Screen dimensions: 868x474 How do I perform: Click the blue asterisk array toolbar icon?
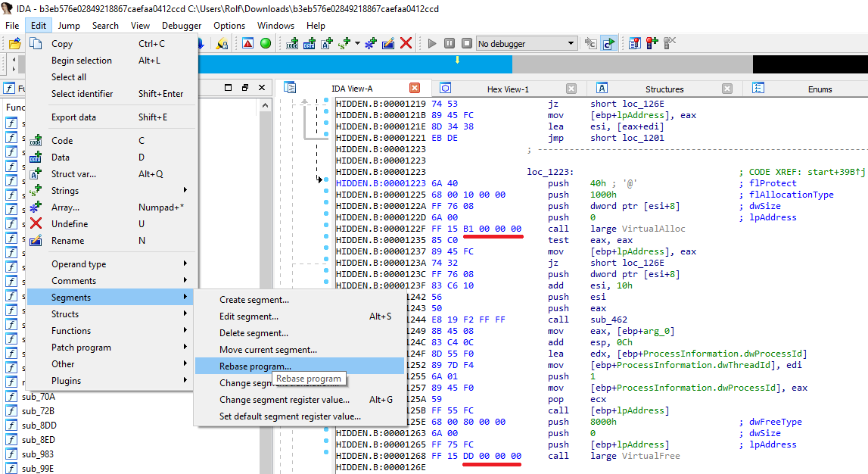click(370, 44)
